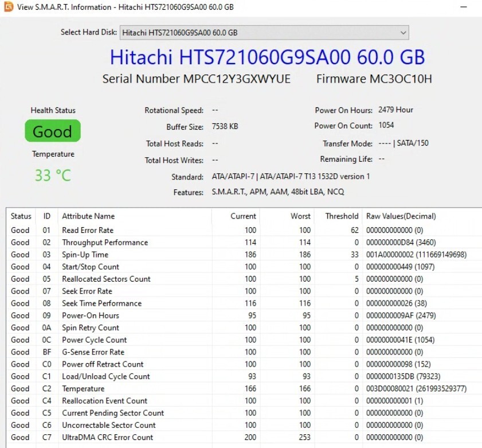Select the Power-On Hours attribute row
The image size is (482, 448).
(x=244, y=315)
